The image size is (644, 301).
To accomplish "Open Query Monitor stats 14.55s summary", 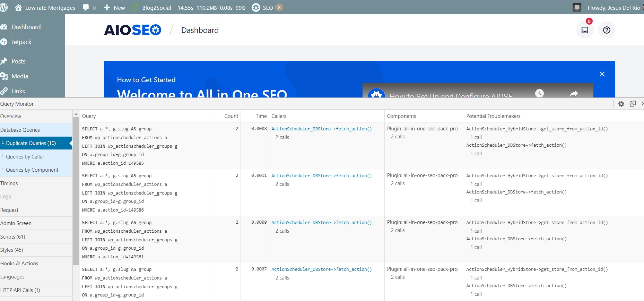I will click(x=211, y=8).
